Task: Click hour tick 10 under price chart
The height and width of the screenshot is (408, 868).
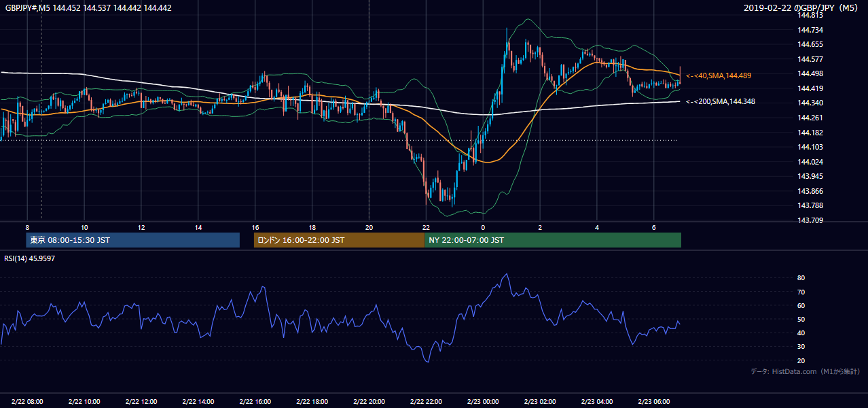Action: pyautogui.click(x=84, y=227)
